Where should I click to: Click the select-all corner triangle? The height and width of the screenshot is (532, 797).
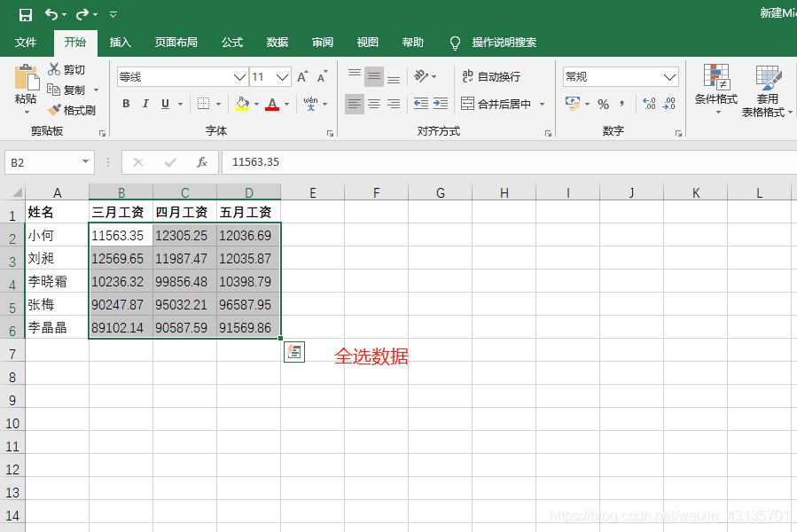pos(17,192)
